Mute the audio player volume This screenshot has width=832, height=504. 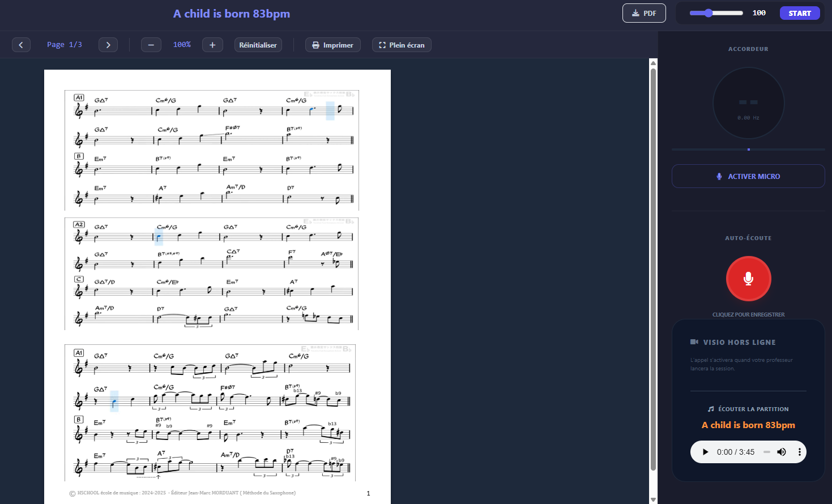(x=782, y=452)
